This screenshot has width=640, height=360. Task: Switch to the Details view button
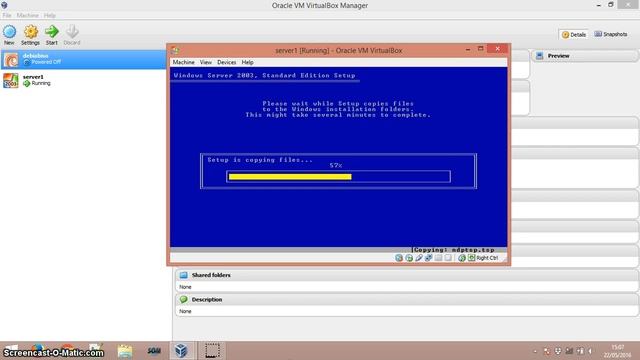tap(574, 35)
